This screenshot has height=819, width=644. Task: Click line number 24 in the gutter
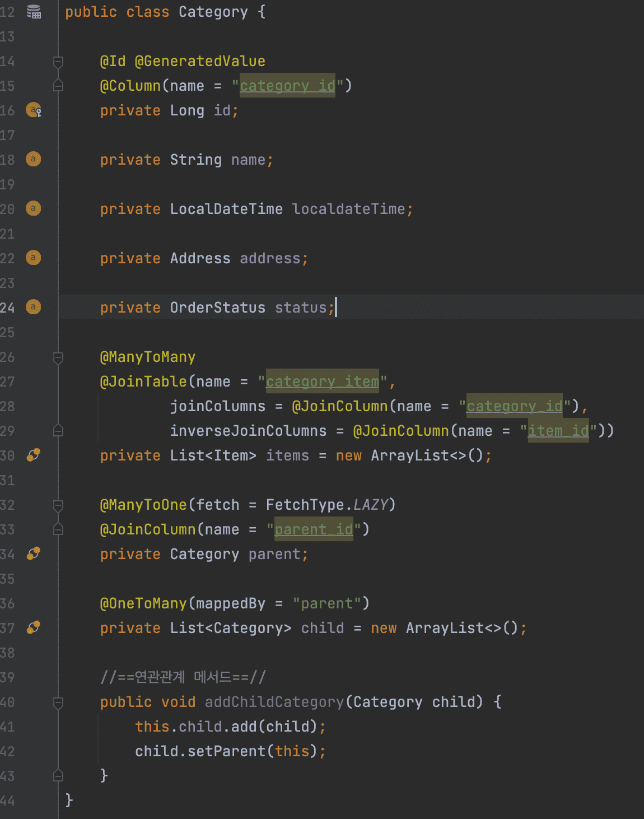pos(7,308)
